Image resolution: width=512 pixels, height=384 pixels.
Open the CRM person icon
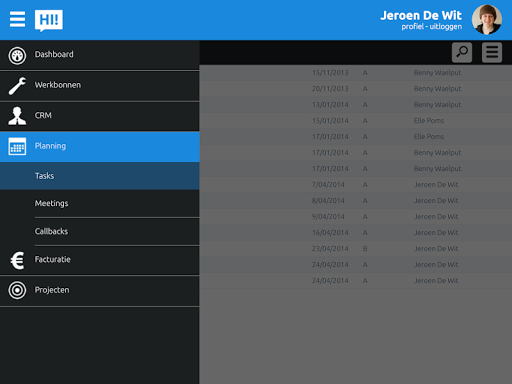coord(17,116)
